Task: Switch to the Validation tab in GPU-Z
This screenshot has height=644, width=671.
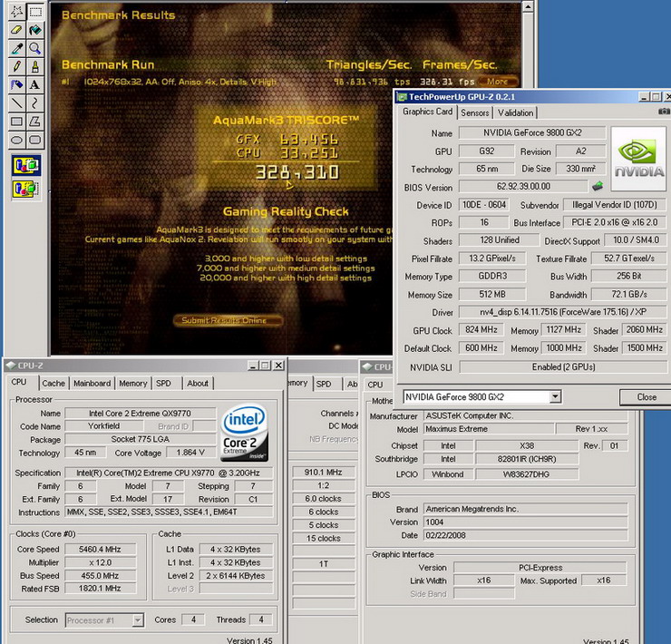Action: click(x=515, y=113)
